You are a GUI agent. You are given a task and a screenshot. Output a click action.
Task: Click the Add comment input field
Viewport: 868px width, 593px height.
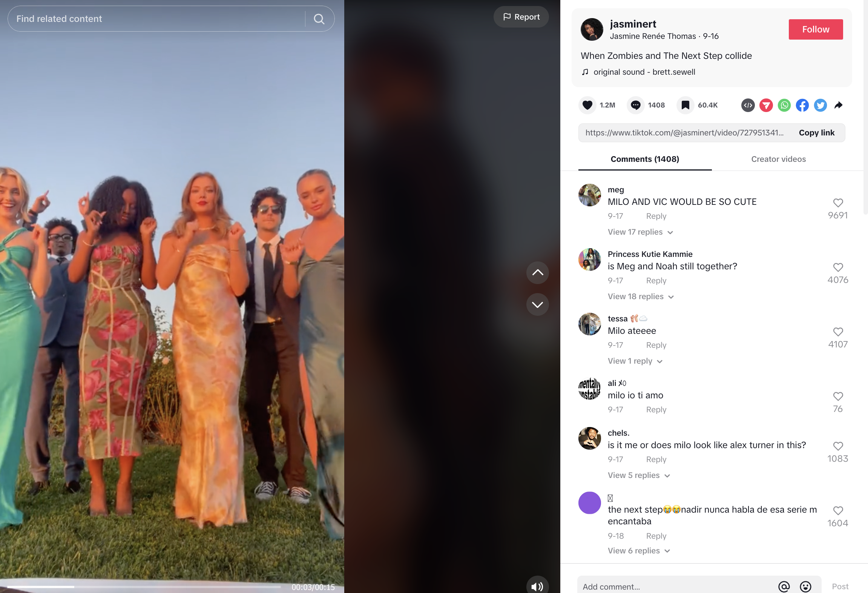pyautogui.click(x=676, y=587)
